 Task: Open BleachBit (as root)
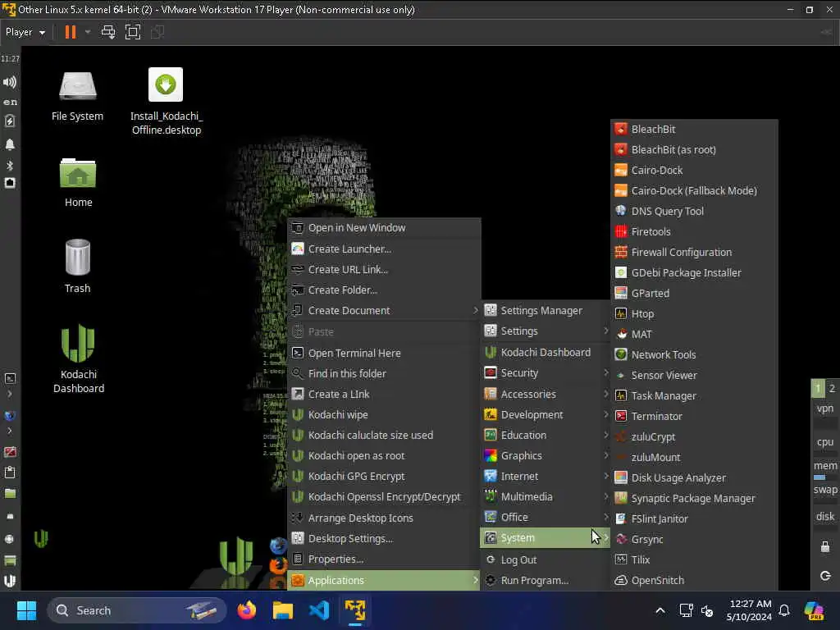click(694, 149)
